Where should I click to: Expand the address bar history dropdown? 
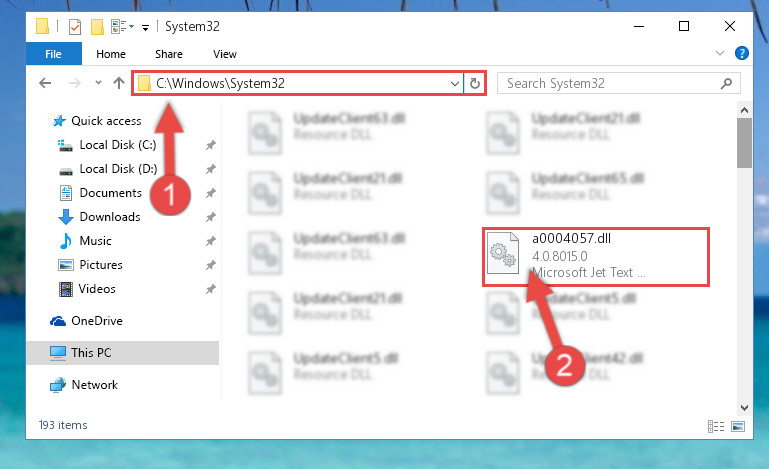[455, 83]
